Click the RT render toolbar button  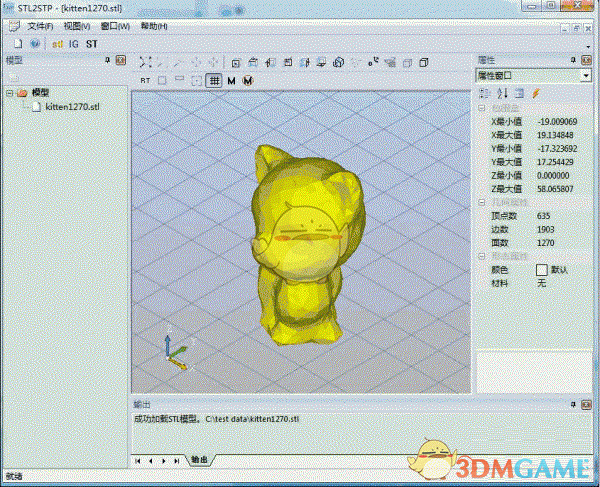point(145,80)
